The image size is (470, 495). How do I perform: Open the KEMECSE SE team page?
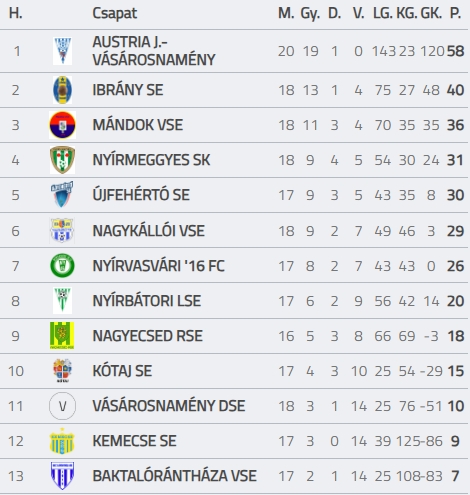coord(134,441)
